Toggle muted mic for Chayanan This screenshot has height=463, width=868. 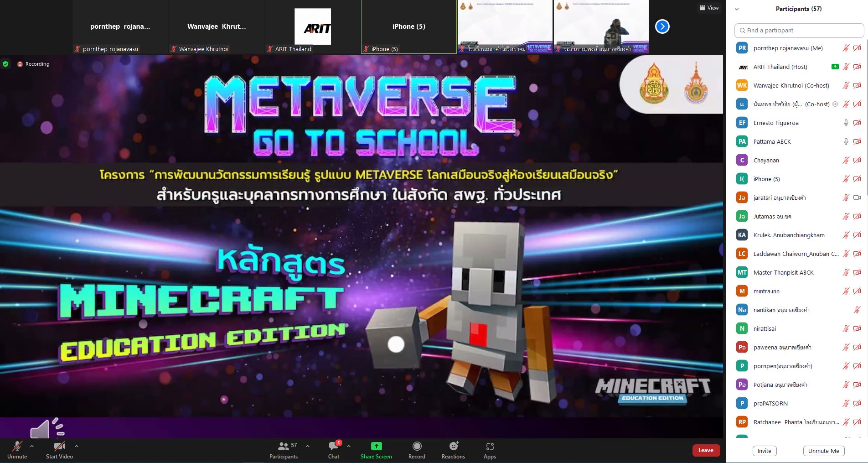click(x=846, y=160)
